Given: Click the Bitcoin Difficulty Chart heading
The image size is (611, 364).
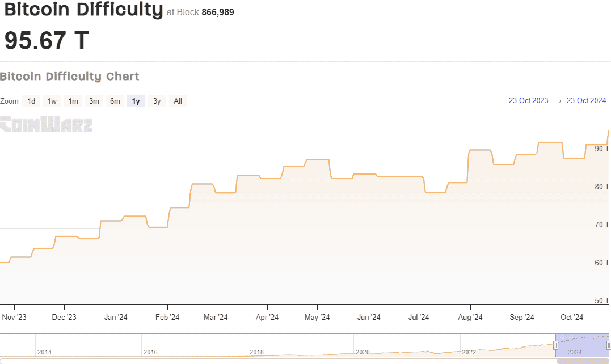Looking at the screenshot, I should (70, 77).
